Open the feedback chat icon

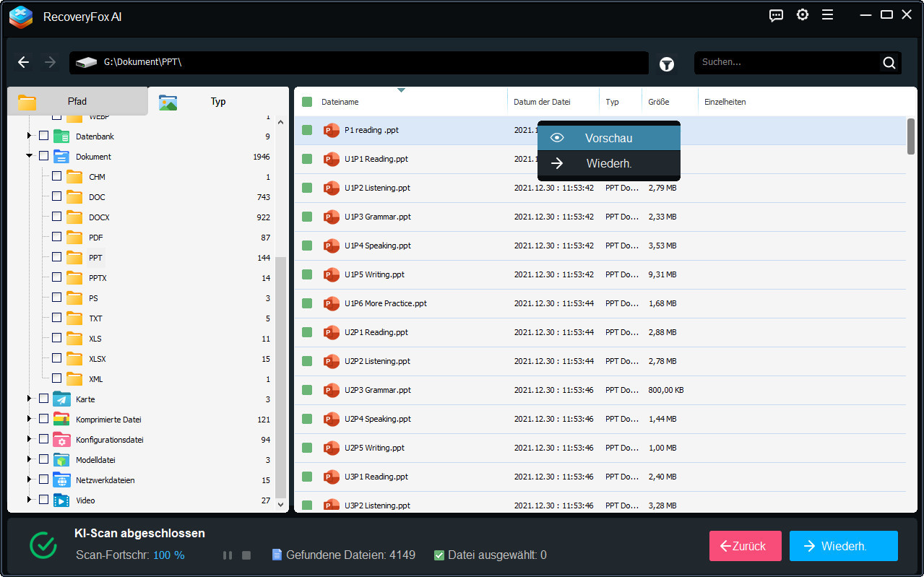click(x=777, y=15)
